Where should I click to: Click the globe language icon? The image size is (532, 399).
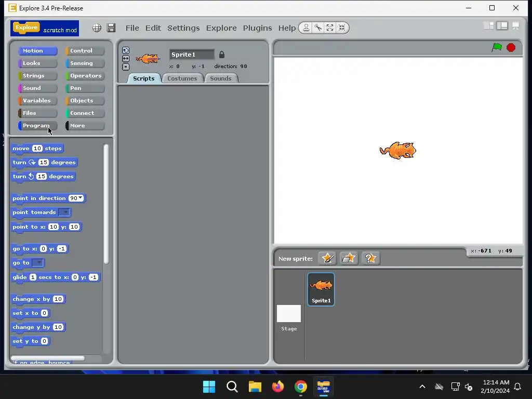(97, 28)
